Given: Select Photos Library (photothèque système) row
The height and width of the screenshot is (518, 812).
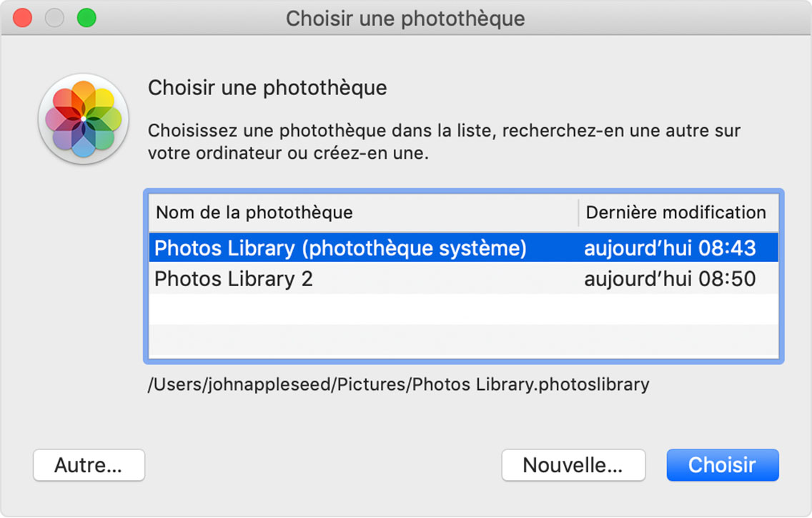Looking at the screenshot, I should tap(340, 248).
